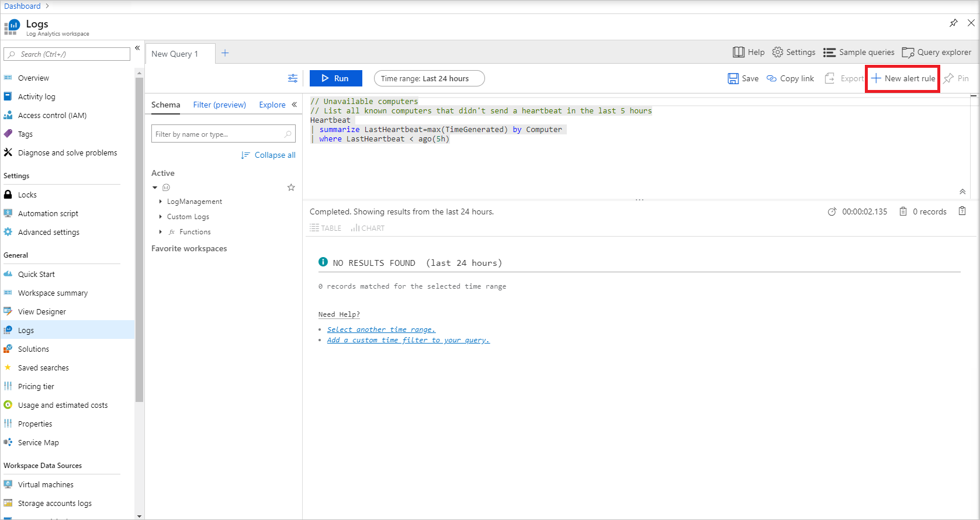Switch to the Explore tab
The image size is (980, 520).
click(272, 105)
